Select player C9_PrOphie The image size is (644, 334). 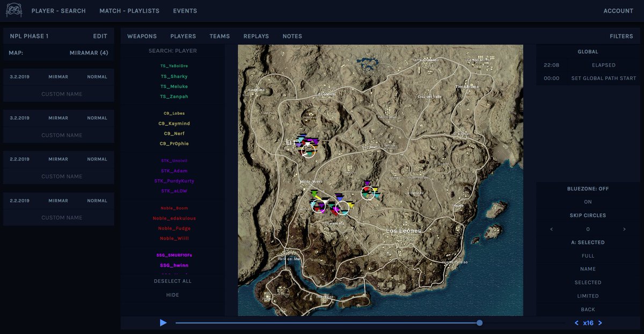pos(174,144)
